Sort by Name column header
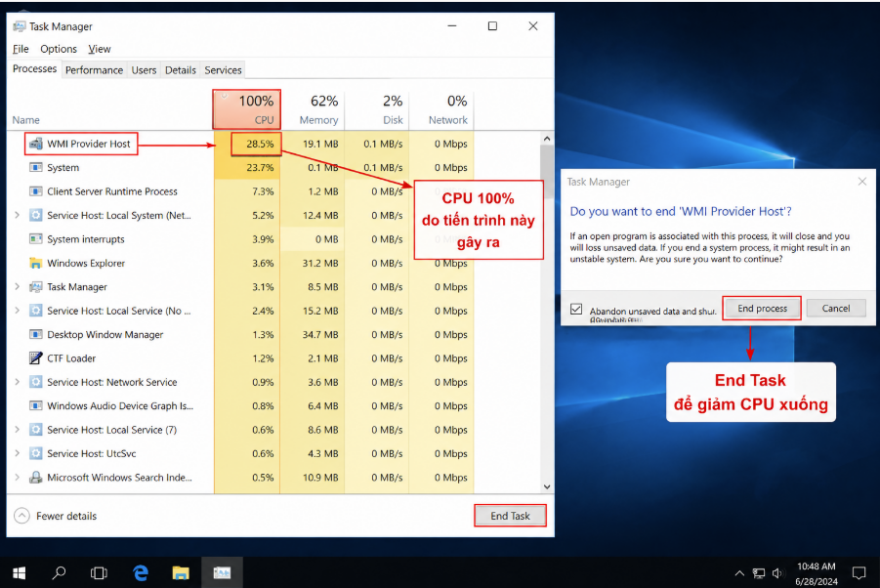Image resolution: width=880 pixels, height=588 pixels. pyautogui.click(x=25, y=120)
